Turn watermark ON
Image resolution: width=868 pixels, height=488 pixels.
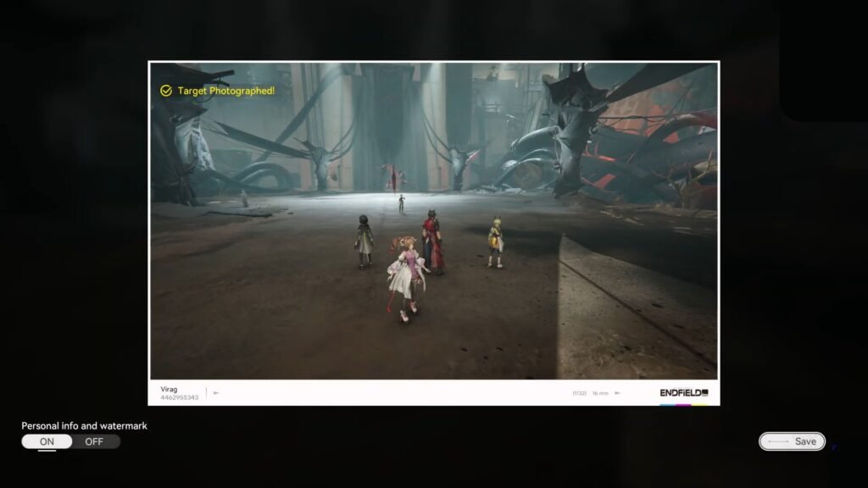tap(47, 441)
